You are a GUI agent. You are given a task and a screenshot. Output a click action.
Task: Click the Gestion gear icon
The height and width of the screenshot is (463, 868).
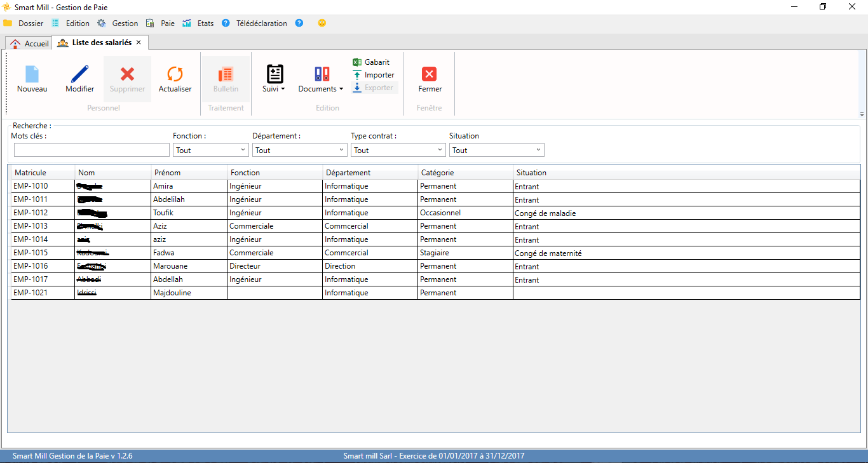(102, 23)
